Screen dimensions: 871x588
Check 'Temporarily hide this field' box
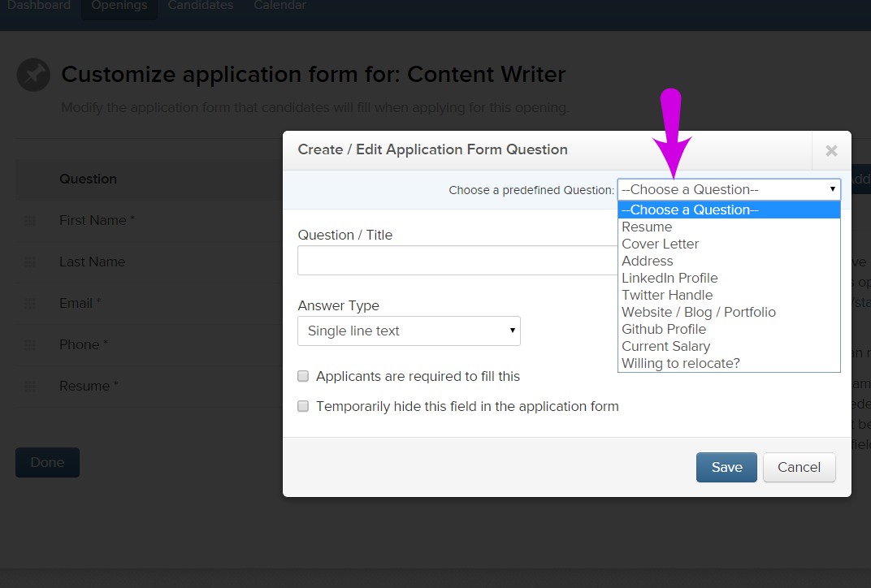point(303,406)
